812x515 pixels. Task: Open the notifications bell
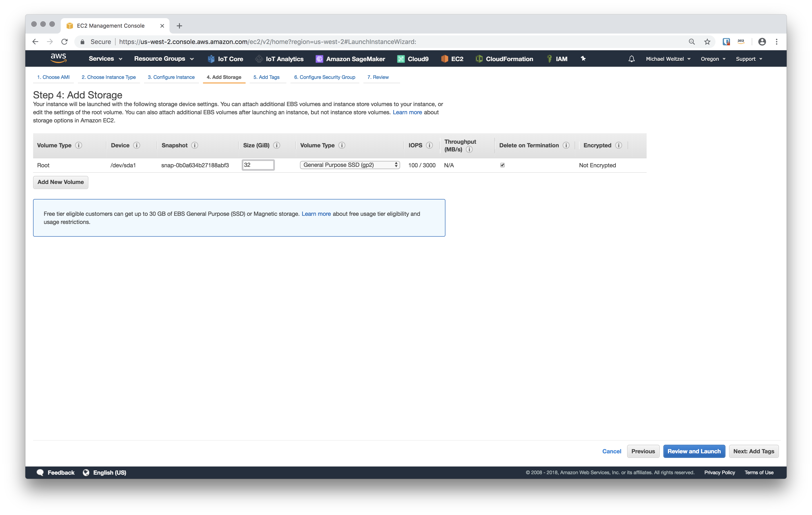tap(631, 59)
